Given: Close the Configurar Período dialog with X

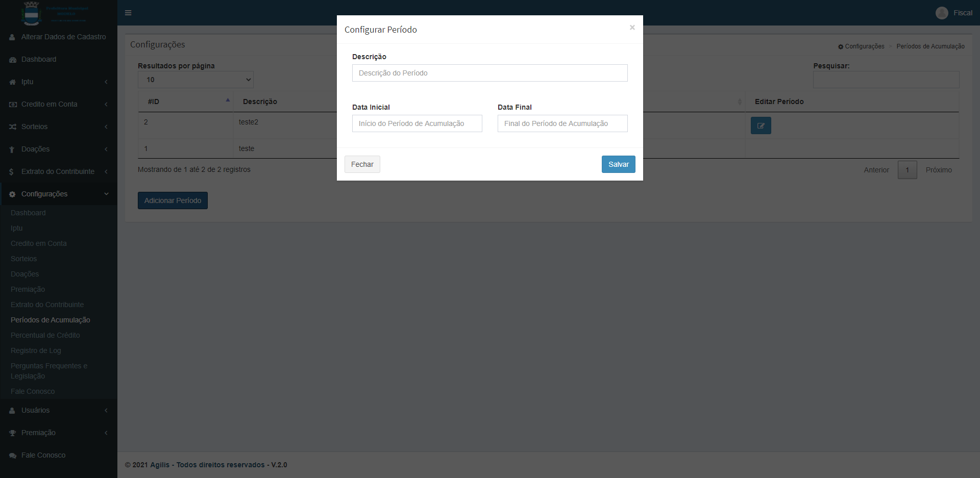Looking at the screenshot, I should [x=632, y=28].
